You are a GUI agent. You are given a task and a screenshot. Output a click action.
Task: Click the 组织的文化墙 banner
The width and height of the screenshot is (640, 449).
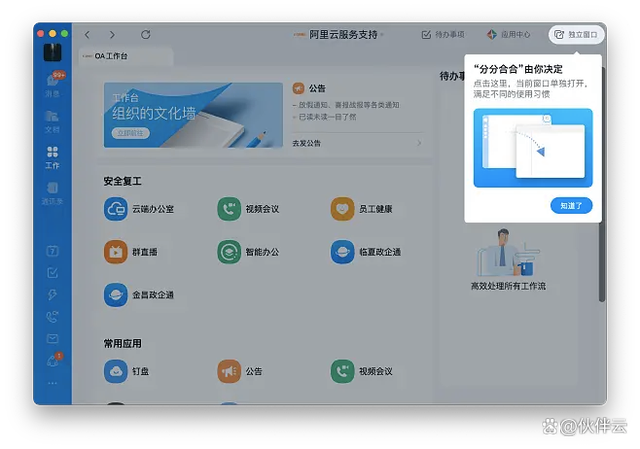coord(193,115)
